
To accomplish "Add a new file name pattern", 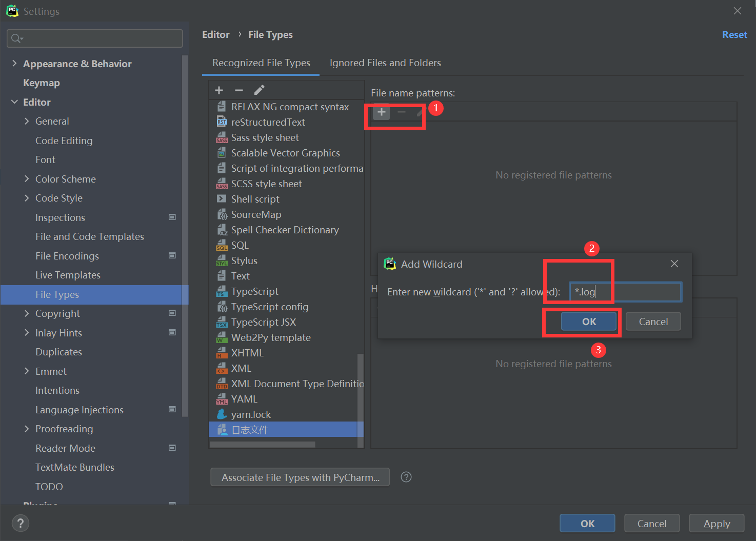I will 381,112.
